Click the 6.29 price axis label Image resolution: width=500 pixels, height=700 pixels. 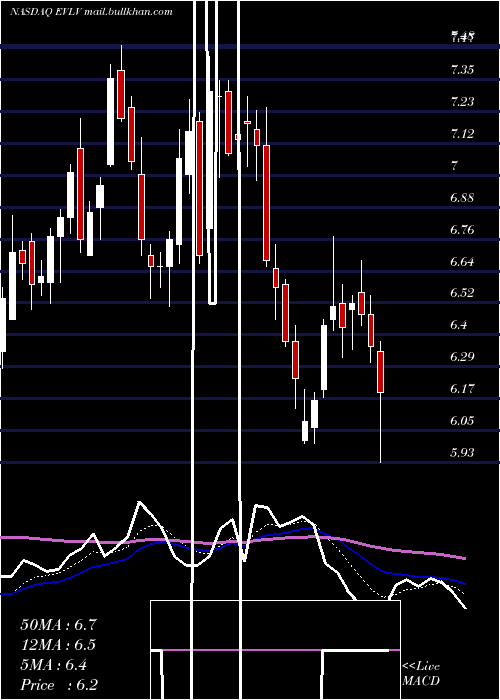click(x=462, y=357)
